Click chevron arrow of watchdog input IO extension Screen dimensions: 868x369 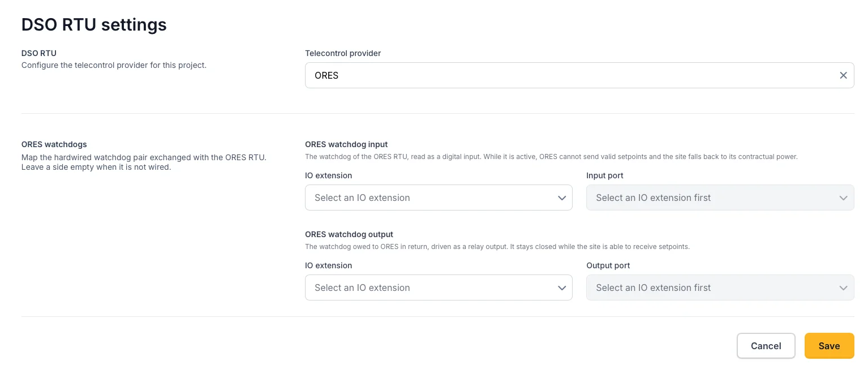click(x=562, y=198)
